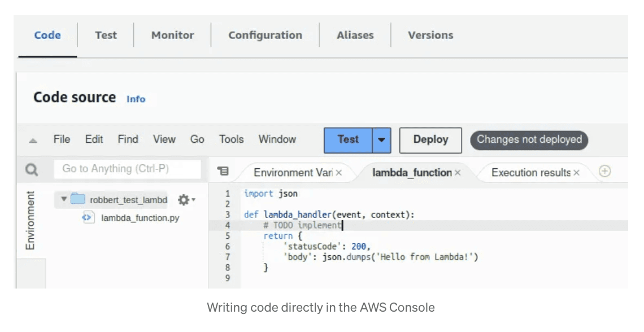Place cursor on '# TODO implement' line
Image resolution: width=644 pixels, height=332 pixels.
[x=302, y=225]
